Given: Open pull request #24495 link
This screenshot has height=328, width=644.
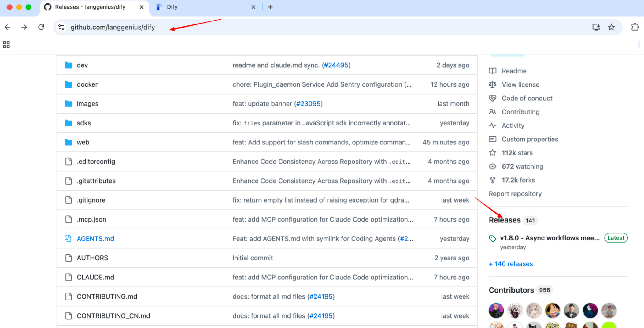Looking at the screenshot, I should (336, 65).
